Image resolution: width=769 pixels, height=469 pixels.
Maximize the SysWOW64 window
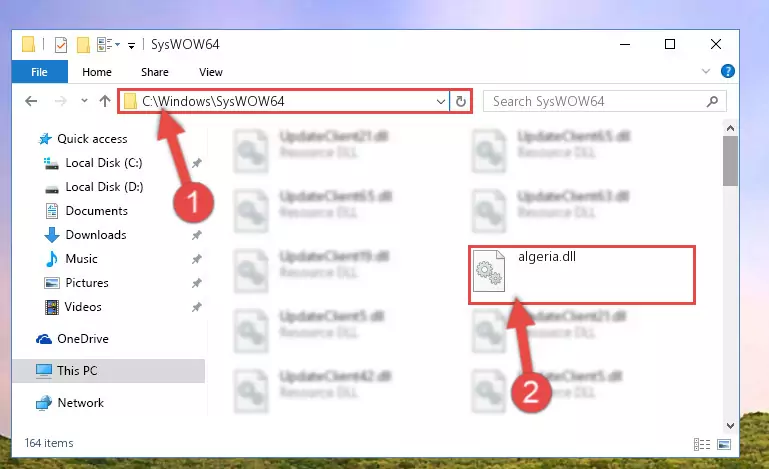click(x=669, y=45)
